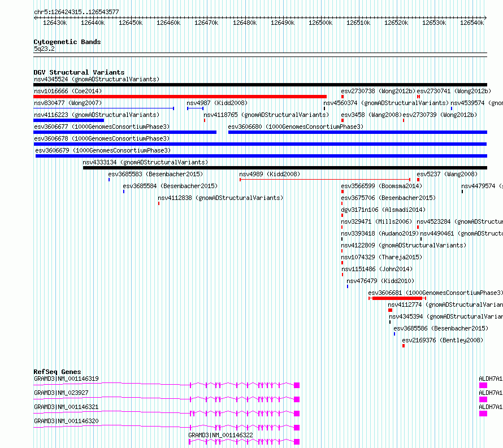Click label dgv3171n106 (Alsmadi2014)
Image resolution: width=503 pixels, height=448 pixels.
pyautogui.click(x=383, y=210)
